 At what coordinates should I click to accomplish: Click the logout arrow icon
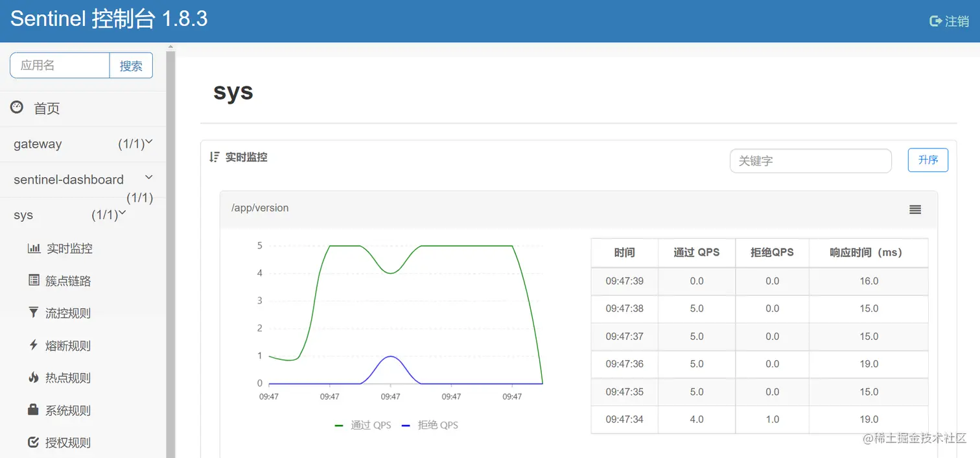tap(935, 21)
